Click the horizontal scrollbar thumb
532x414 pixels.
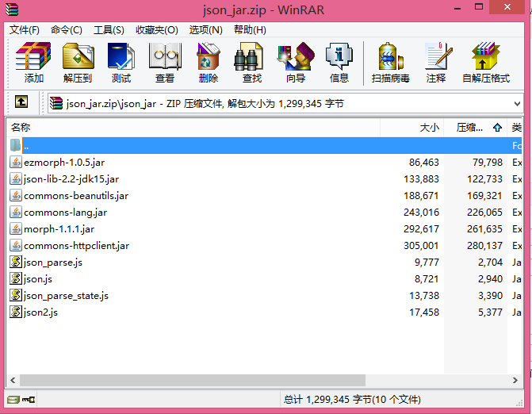click(193, 380)
